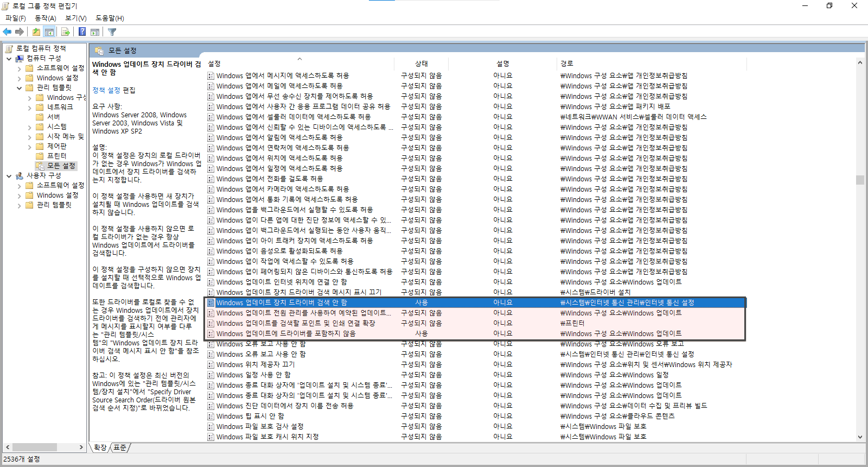Click the tree pane horizontal scrollbar thumb

[x=34, y=447]
